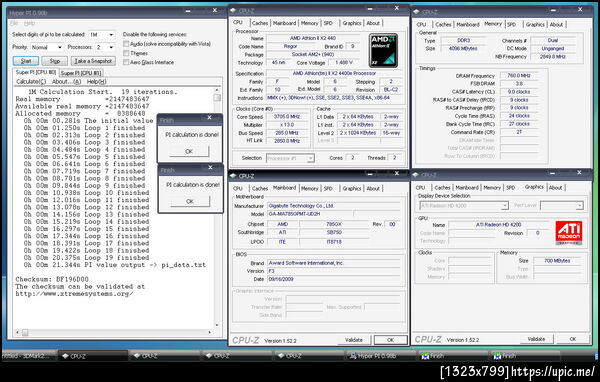
Task: Click Validate in the CPU-Z Mainboard window
Action: click(x=354, y=340)
